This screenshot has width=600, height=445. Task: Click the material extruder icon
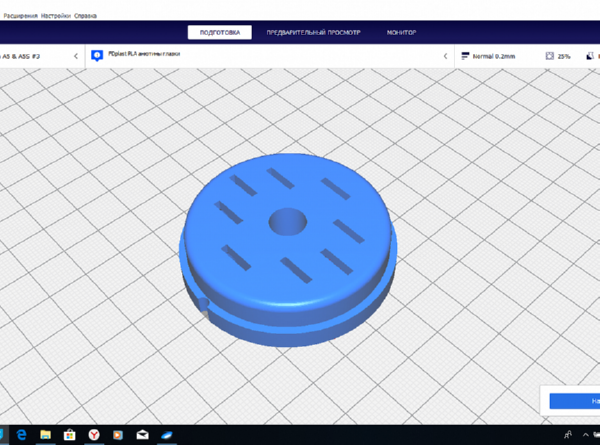point(97,55)
